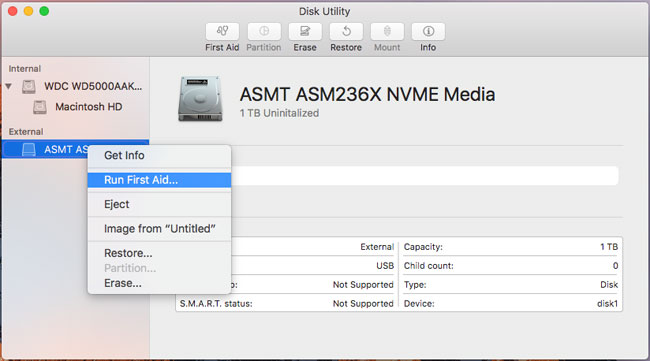This screenshot has height=361, width=650.
Task: Click the External section header
Action: point(26,132)
